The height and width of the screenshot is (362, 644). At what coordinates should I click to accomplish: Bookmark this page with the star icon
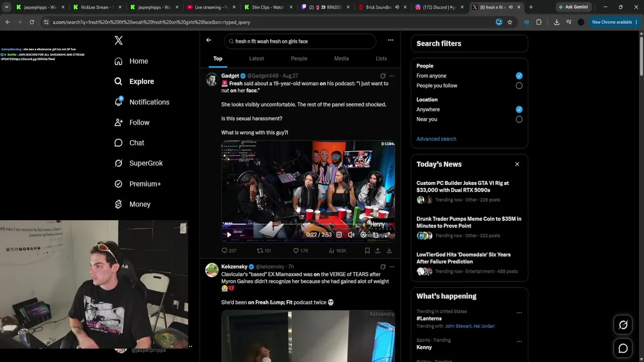(510, 22)
